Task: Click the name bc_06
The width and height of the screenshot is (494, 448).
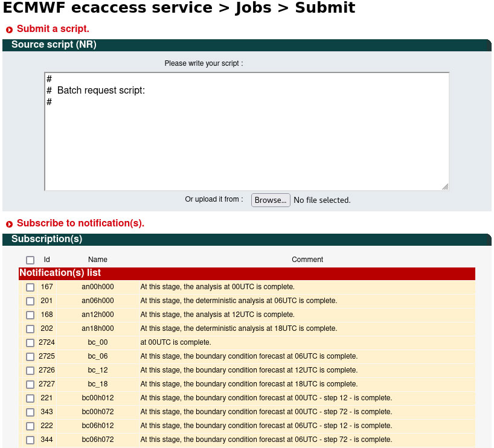Action: pos(98,356)
